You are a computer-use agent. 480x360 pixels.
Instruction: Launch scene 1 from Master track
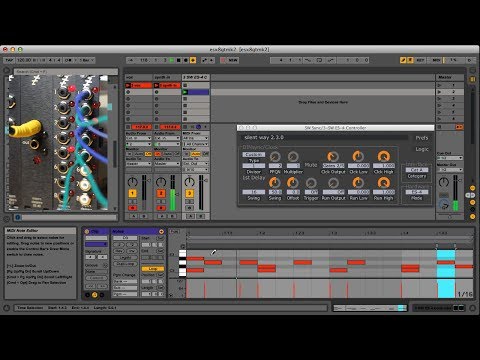[440, 85]
